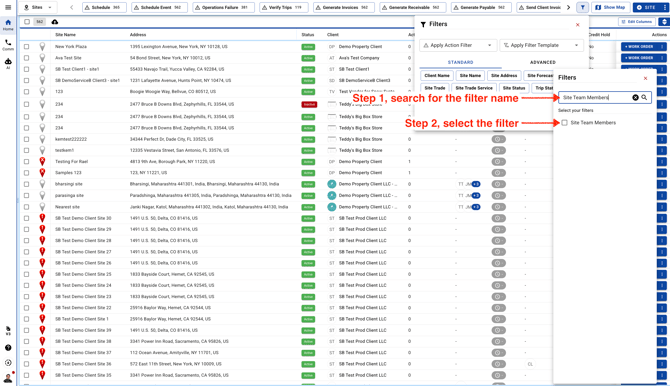Open the Sites module dropdown

[38, 7]
